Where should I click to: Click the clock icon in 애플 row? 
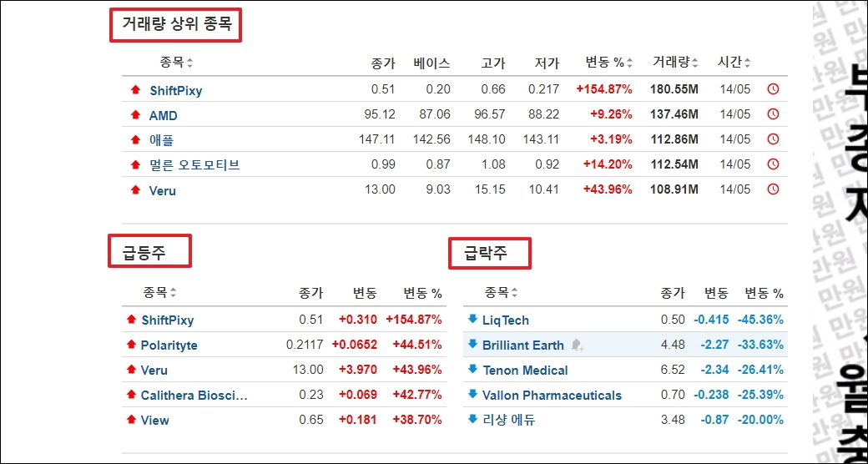point(773,139)
